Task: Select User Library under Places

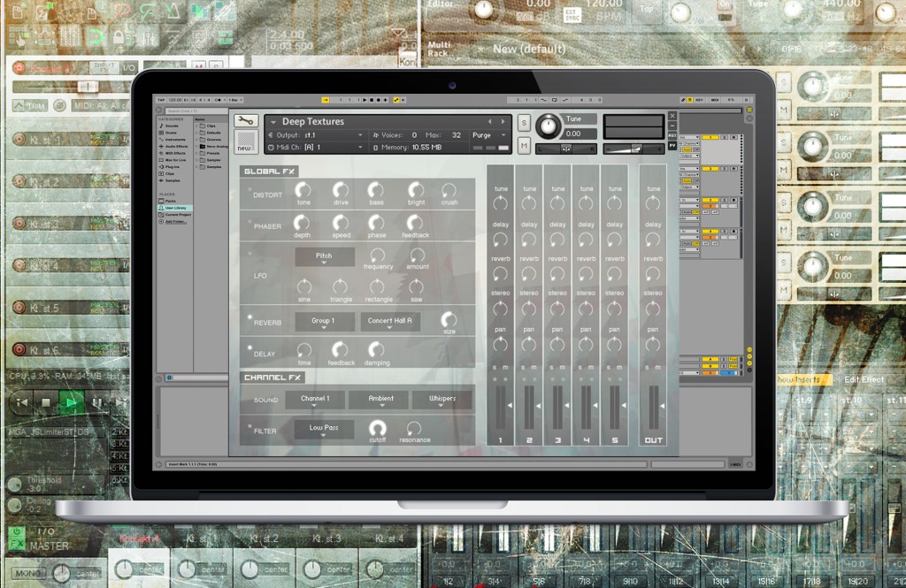Action: [x=176, y=208]
